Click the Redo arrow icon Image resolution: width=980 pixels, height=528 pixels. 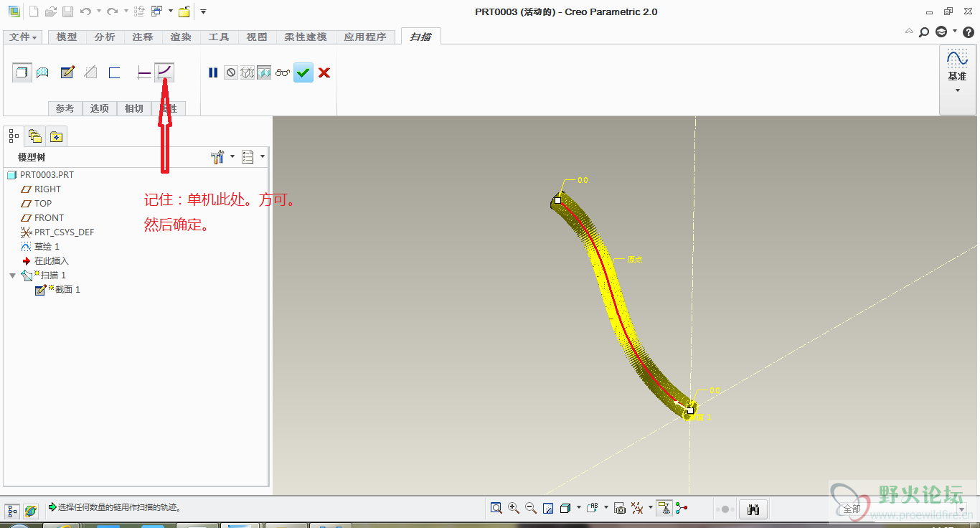(x=113, y=11)
